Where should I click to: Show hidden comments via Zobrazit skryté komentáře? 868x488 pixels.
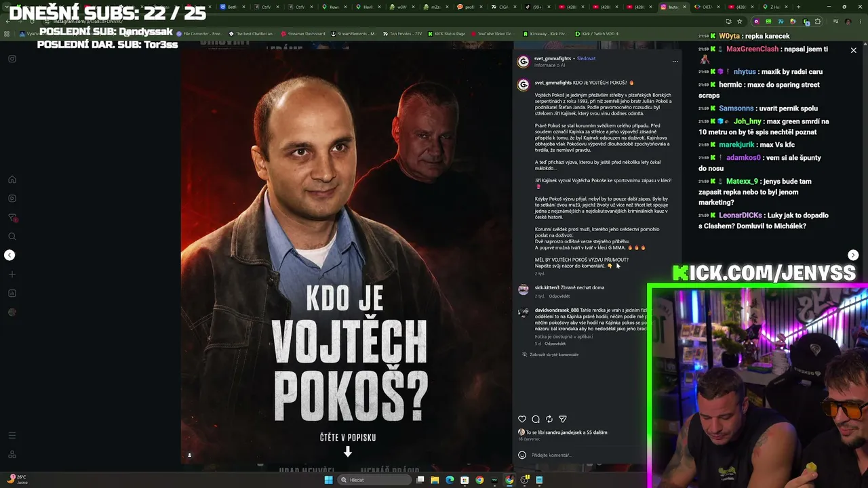point(554,354)
